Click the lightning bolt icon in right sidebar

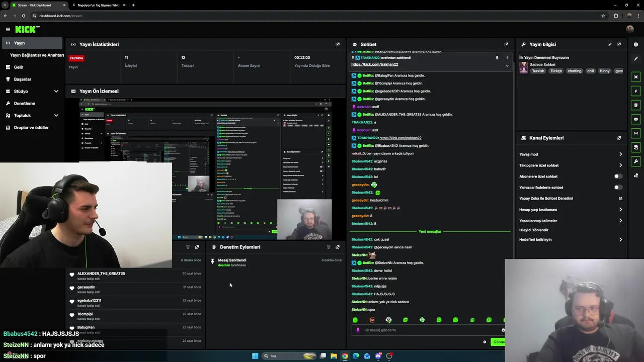[636, 91]
